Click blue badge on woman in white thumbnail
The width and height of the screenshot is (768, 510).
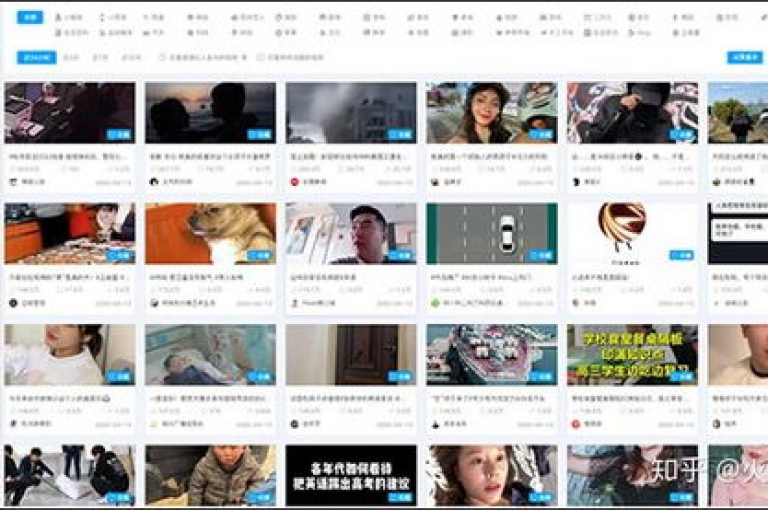pyautogui.click(x=120, y=376)
